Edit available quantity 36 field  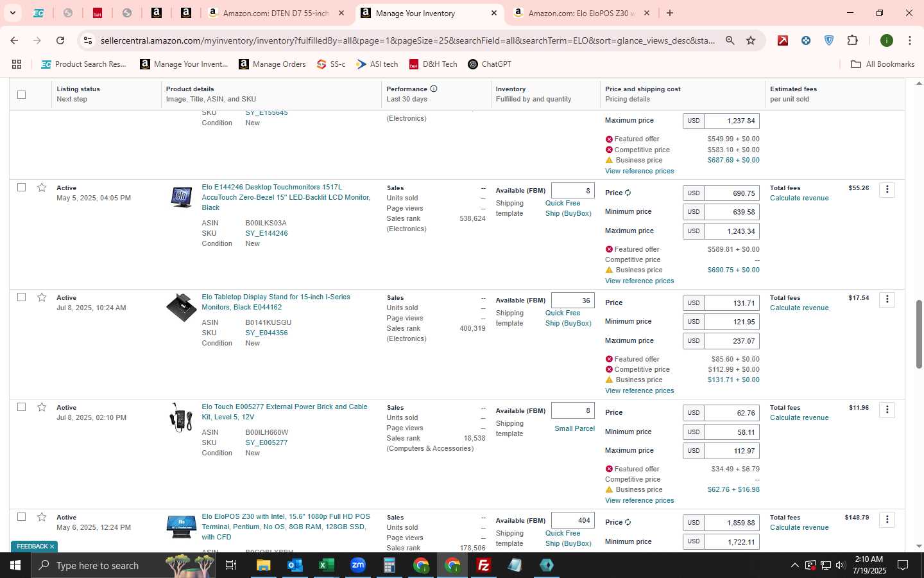(x=573, y=301)
